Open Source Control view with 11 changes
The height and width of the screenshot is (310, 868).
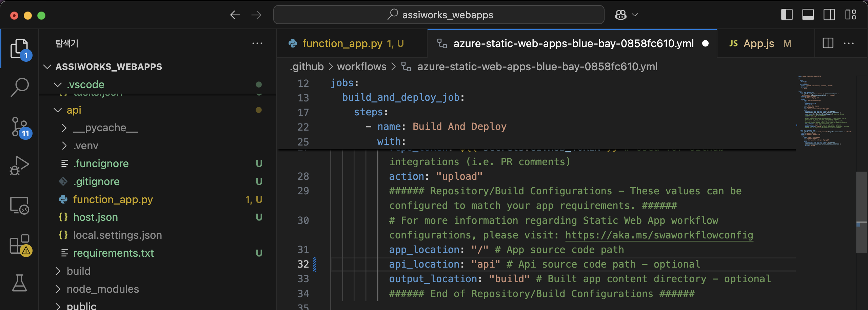coord(20,127)
